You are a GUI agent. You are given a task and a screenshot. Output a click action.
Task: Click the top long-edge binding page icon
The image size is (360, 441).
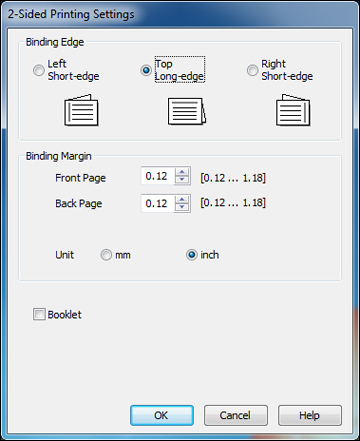coord(187,111)
